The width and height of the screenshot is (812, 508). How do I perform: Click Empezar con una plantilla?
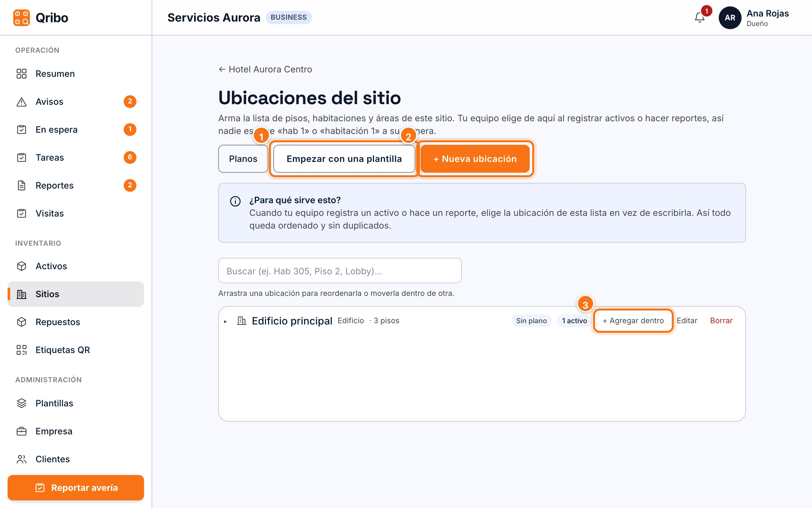point(344,158)
